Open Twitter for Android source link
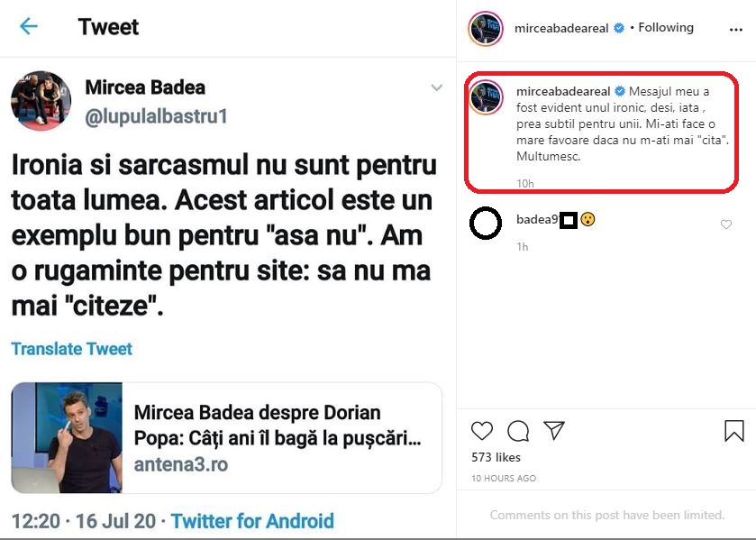756x540 pixels. [252, 521]
